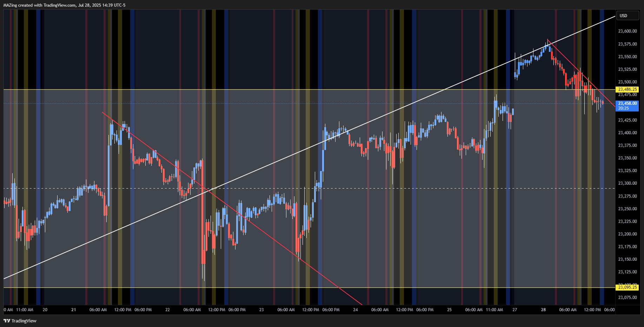
Task: Click date label 25 on time axis
Action: 449,310
